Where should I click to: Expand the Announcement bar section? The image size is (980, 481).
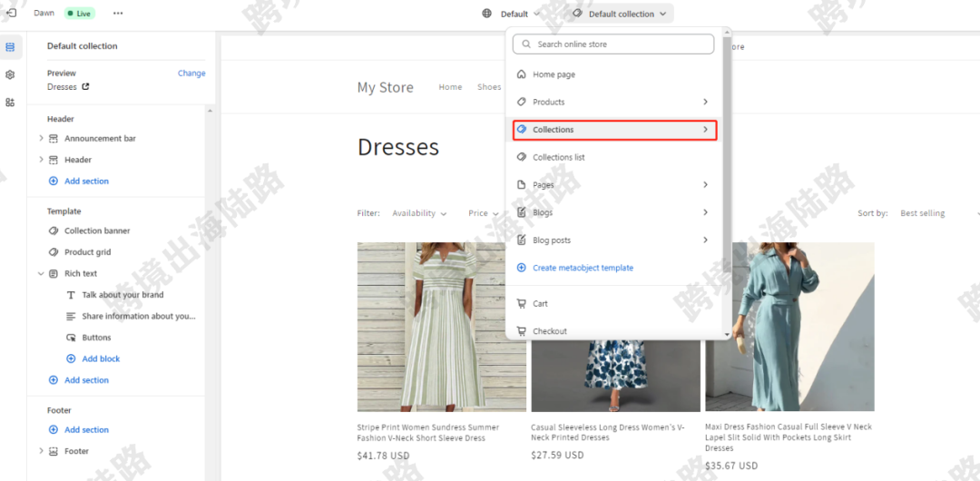[x=41, y=139]
